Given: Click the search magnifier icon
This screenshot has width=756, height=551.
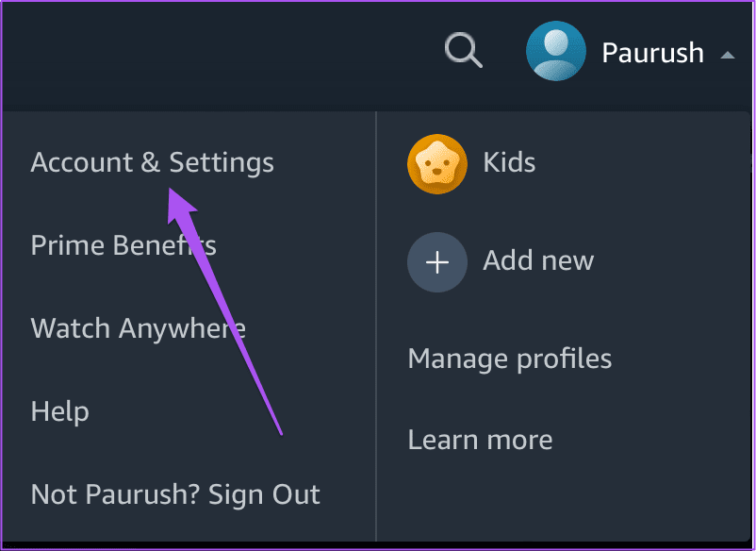Looking at the screenshot, I should tap(463, 51).
